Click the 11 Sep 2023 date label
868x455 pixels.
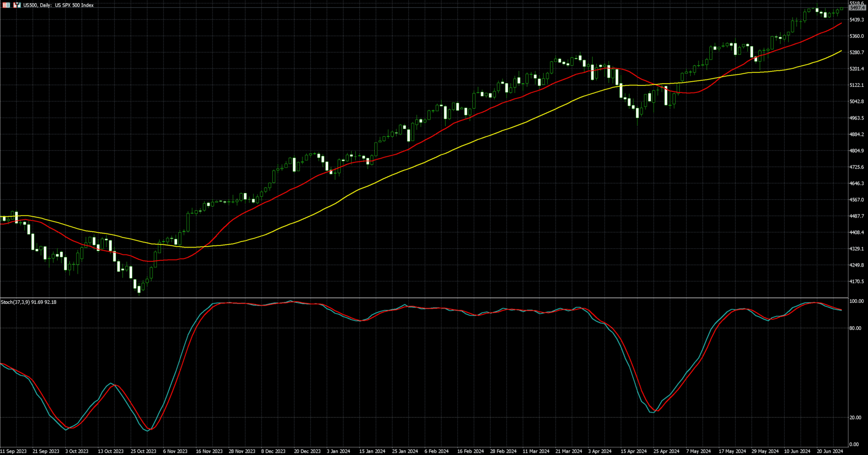(x=14, y=451)
